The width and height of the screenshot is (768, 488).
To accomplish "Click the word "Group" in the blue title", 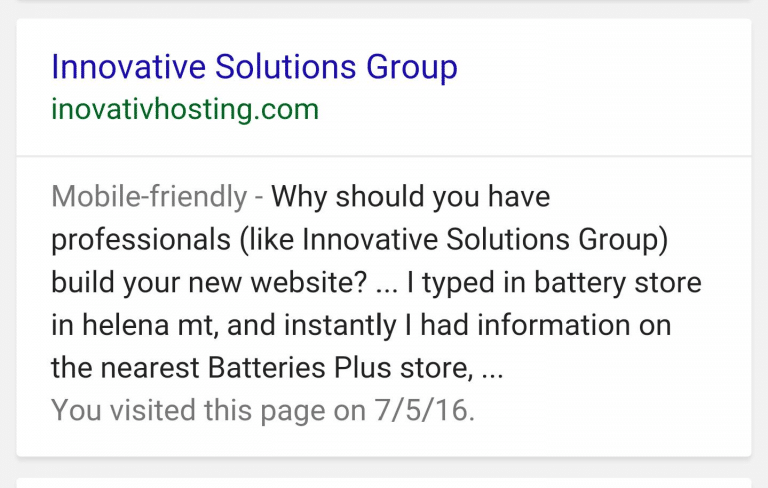I will (411, 68).
